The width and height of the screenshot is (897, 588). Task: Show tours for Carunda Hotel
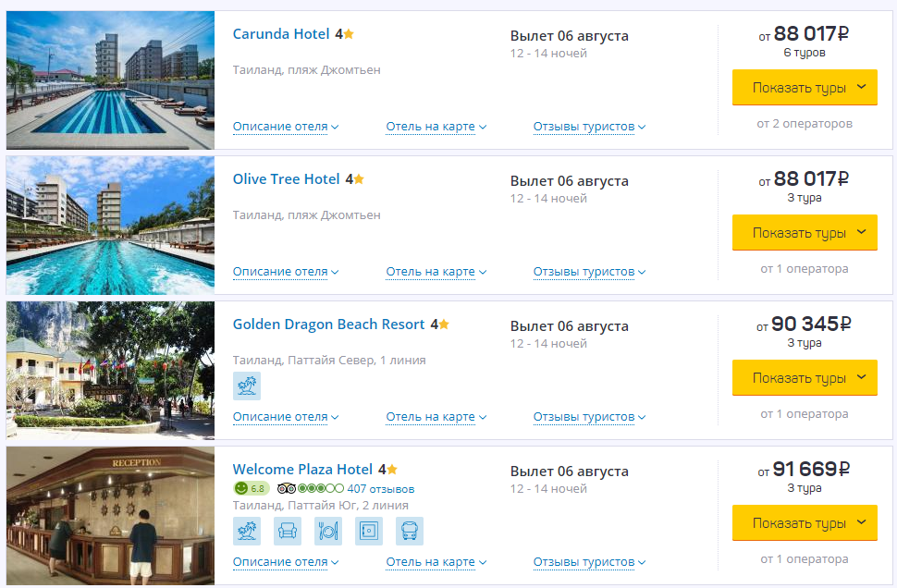click(805, 88)
